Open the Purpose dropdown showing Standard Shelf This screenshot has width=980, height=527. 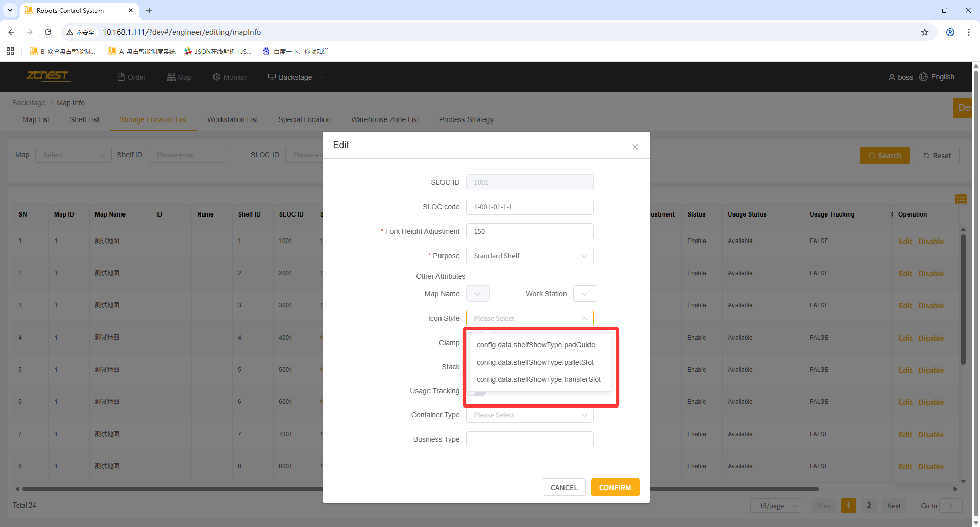[529, 256]
